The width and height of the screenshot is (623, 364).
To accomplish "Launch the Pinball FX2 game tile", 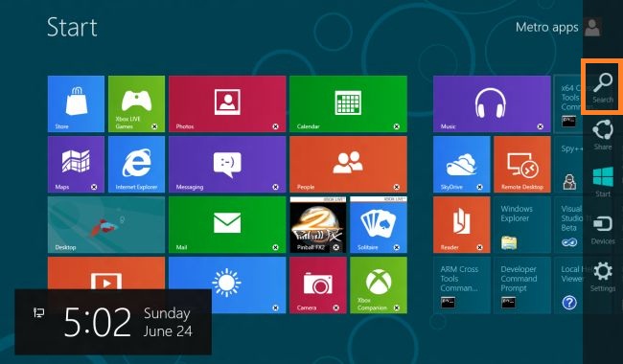I will tap(318, 225).
